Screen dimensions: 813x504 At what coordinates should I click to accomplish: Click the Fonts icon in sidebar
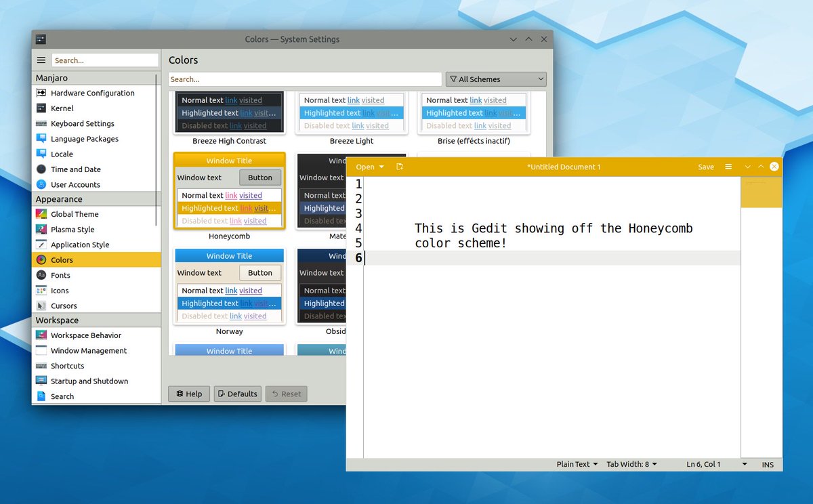coord(41,275)
